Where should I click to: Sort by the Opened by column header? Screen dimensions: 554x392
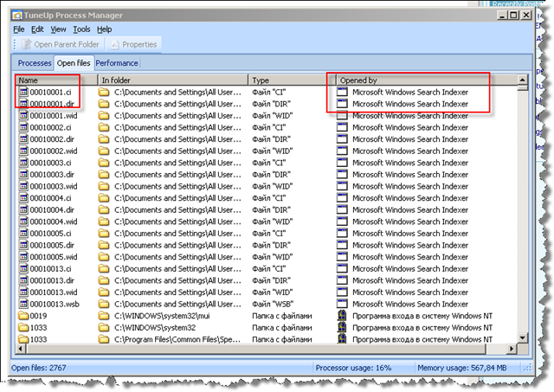[x=424, y=80]
